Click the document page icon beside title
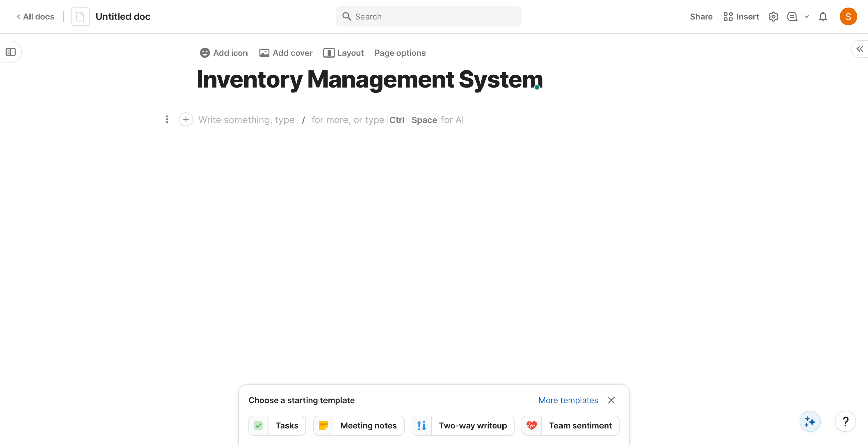868x445 pixels. point(80,17)
